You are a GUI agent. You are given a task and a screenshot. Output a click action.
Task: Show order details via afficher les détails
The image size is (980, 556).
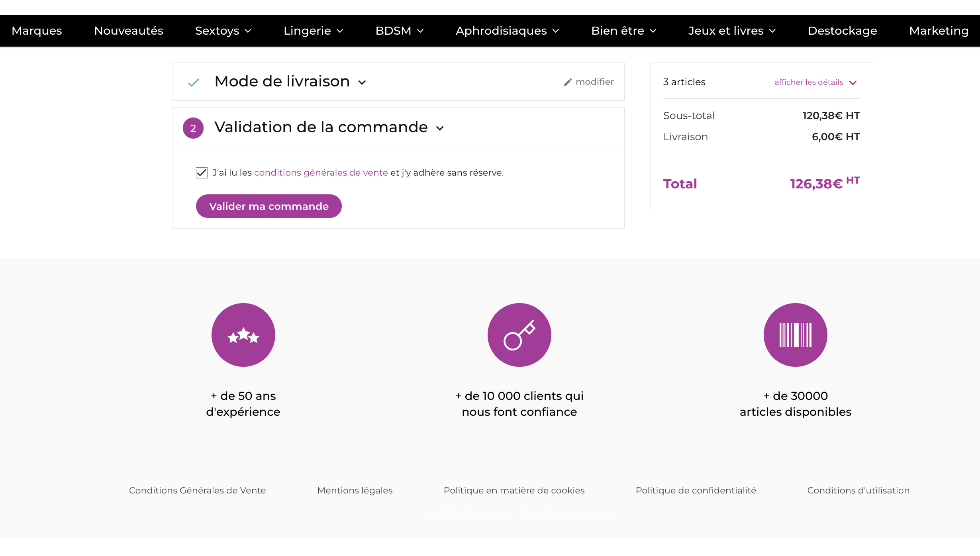(808, 82)
